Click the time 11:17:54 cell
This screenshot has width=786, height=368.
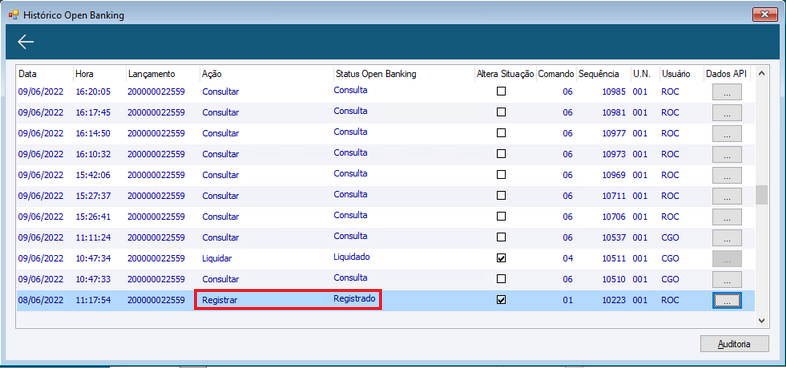point(93,300)
